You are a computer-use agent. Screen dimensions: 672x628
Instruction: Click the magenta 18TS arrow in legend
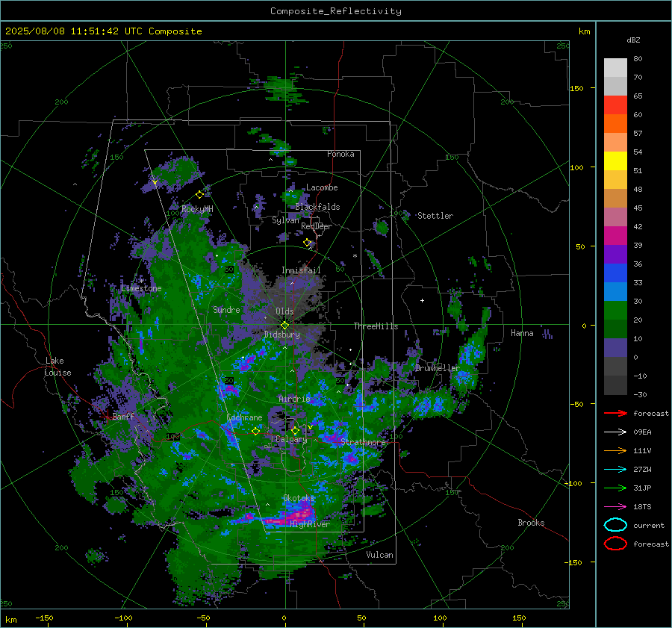coord(615,507)
